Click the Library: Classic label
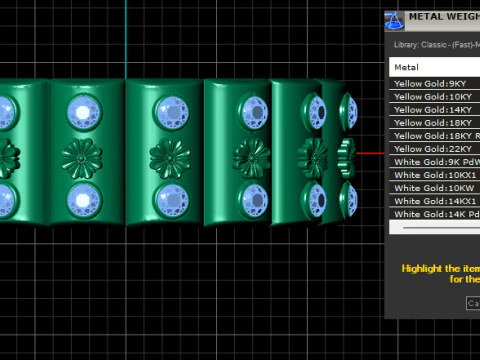This screenshot has width=480, height=360. pos(437,45)
